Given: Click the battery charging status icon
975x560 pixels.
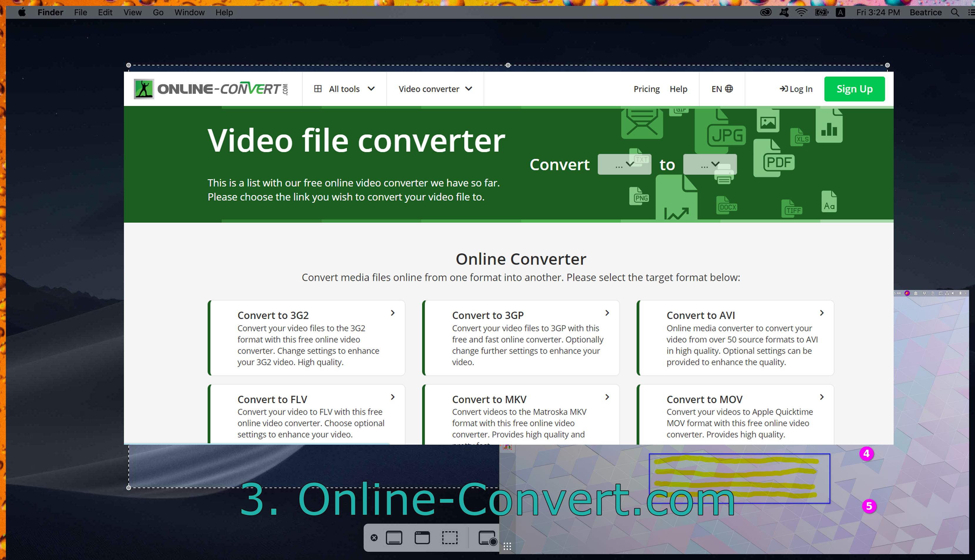Looking at the screenshot, I should [821, 12].
